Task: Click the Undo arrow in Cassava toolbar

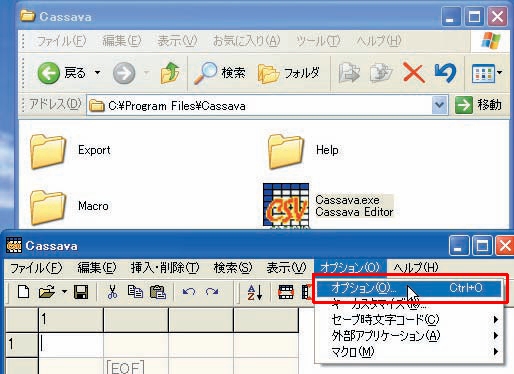Action: [x=189, y=292]
